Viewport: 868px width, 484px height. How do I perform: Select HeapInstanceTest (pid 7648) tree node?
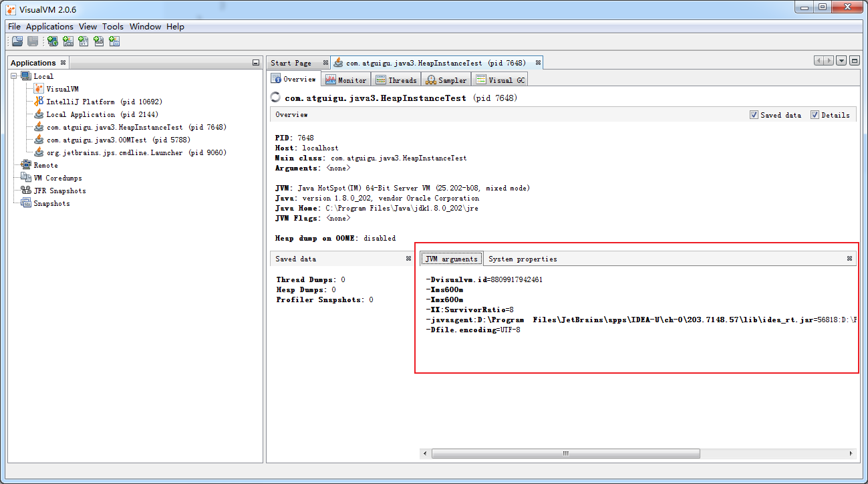[x=136, y=127]
